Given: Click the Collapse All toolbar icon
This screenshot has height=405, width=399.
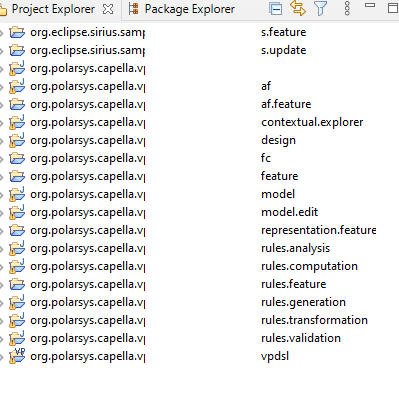Looking at the screenshot, I should point(276,9).
